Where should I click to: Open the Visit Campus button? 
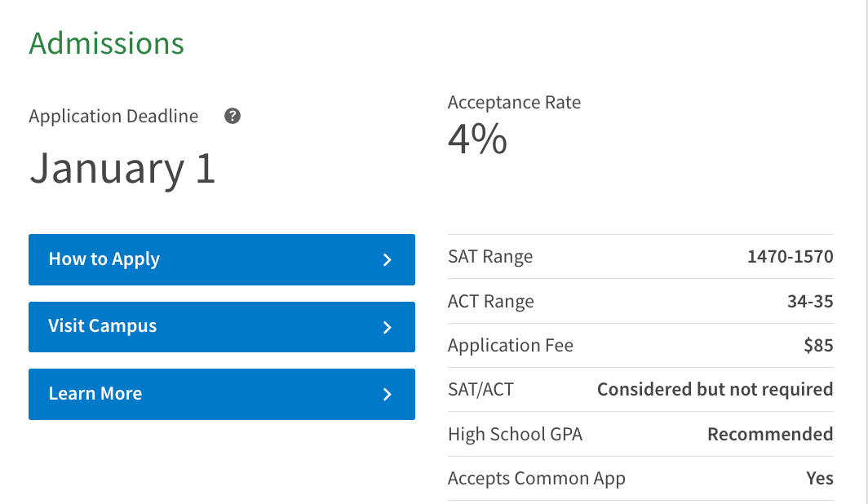coord(222,327)
